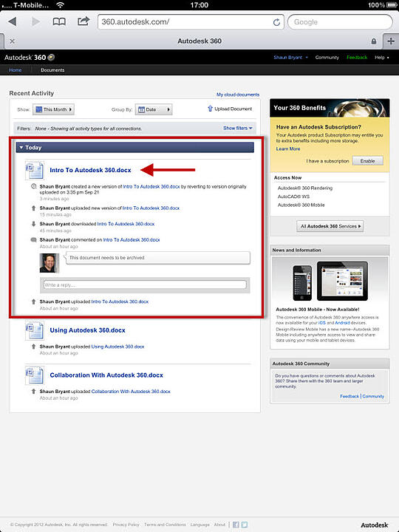399x532 pixels.
Task: Open the Safari bookmarks book icon
Action: [59, 21]
